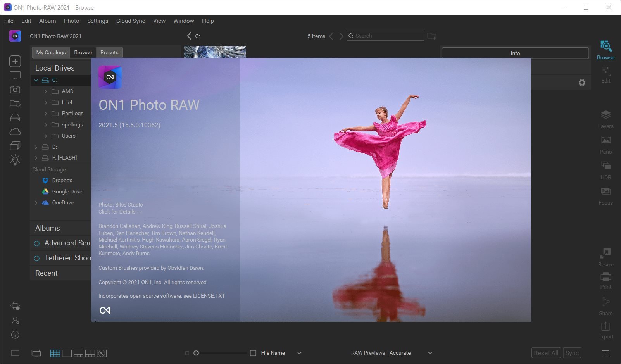Viewport: 621px width, 364px height.
Task: Click the Info panel button
Action: pyautogui.click(x=515, y=53)
